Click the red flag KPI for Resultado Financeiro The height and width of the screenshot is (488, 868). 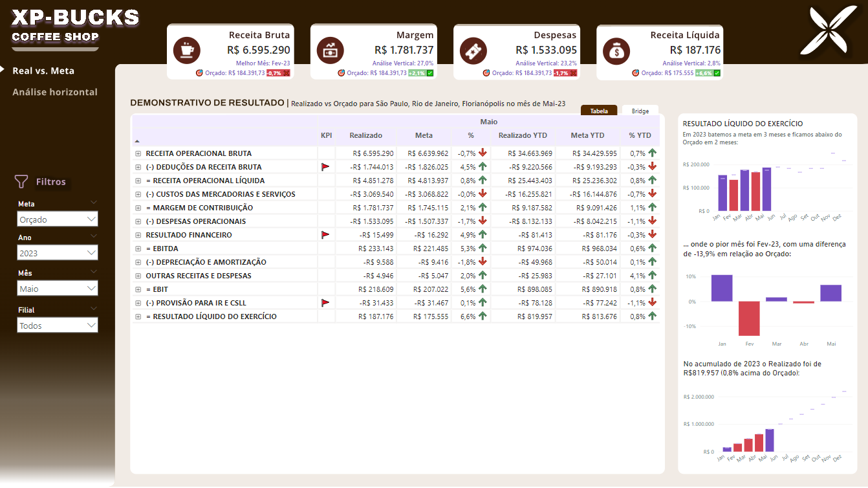326,235
